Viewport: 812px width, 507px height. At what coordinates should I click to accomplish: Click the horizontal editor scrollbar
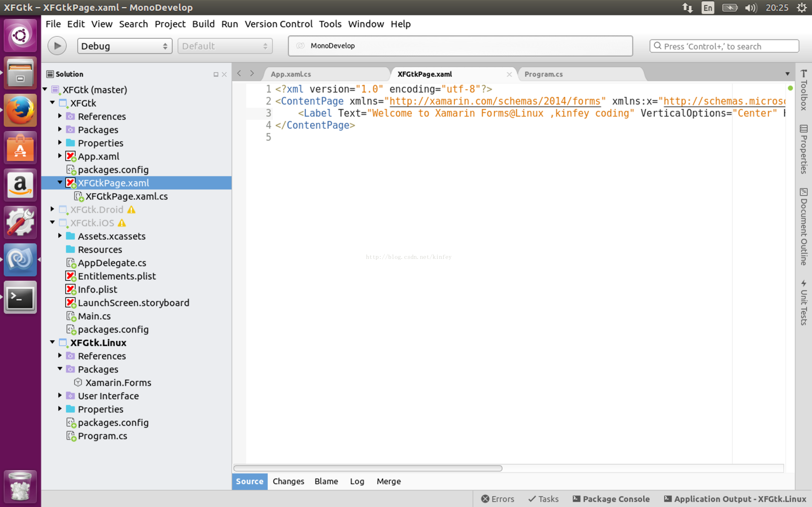[x=368, y=468]
